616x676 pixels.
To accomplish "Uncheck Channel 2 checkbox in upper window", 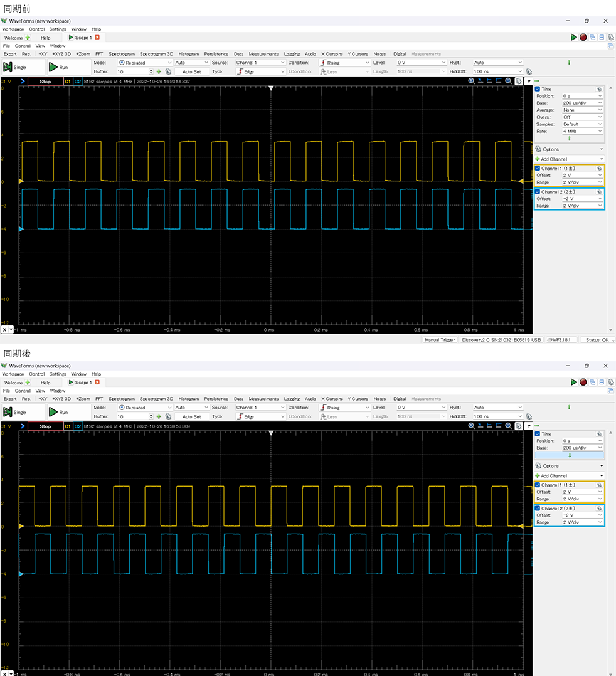I will pos(538,192).
